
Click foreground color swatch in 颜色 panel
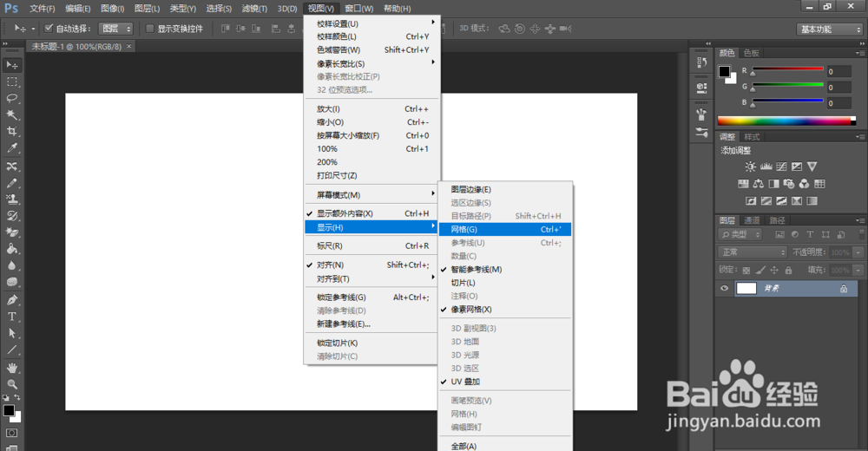point(724,71)
